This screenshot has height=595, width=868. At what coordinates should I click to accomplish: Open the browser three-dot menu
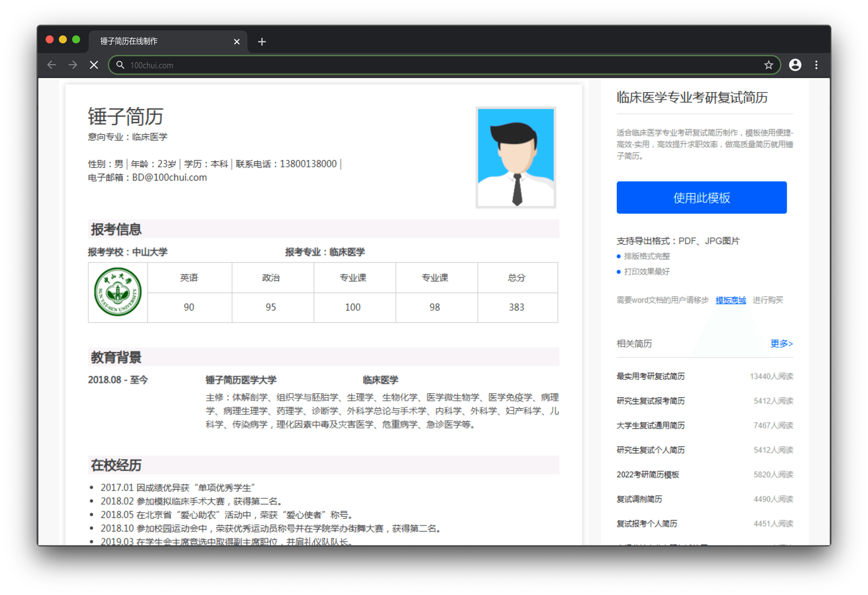pos(816,65)
